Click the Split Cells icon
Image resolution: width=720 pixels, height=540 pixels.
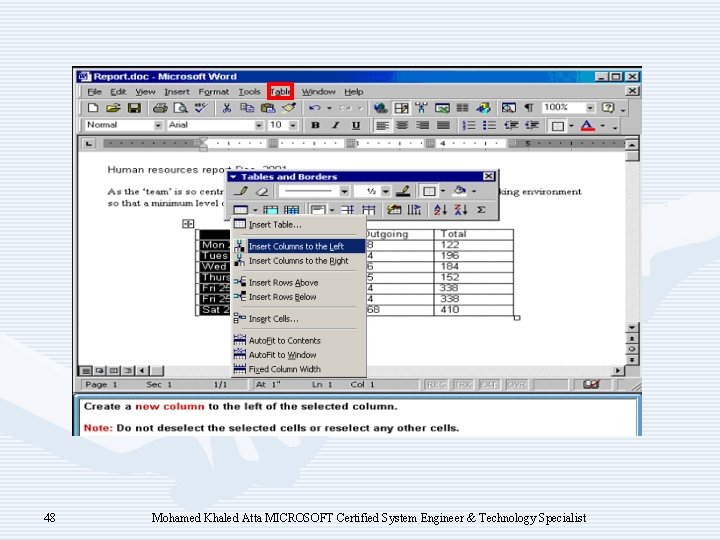(291, 210)
